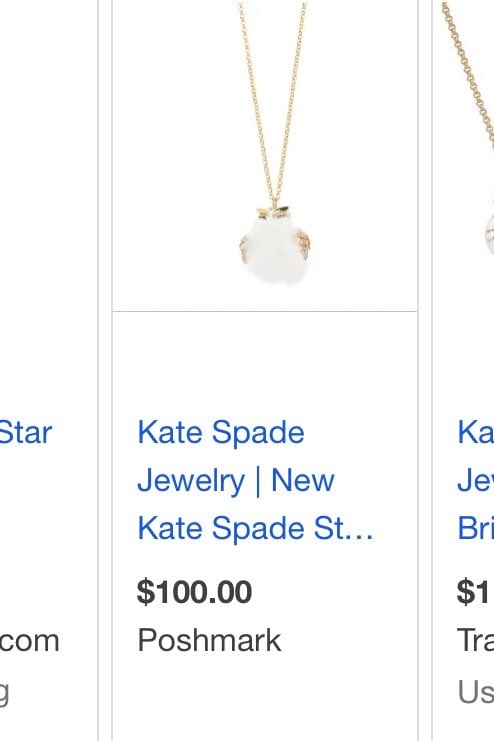The image size is (494, 741).
Task: Click the left card's '.com' seller text
Action: click(x=29, y=641)
